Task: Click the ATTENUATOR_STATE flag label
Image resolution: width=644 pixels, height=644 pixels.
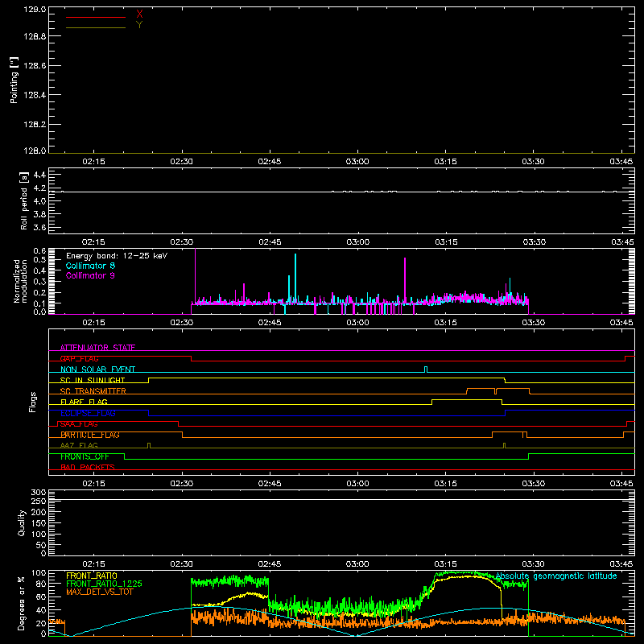Action: [x=97, y=348]
